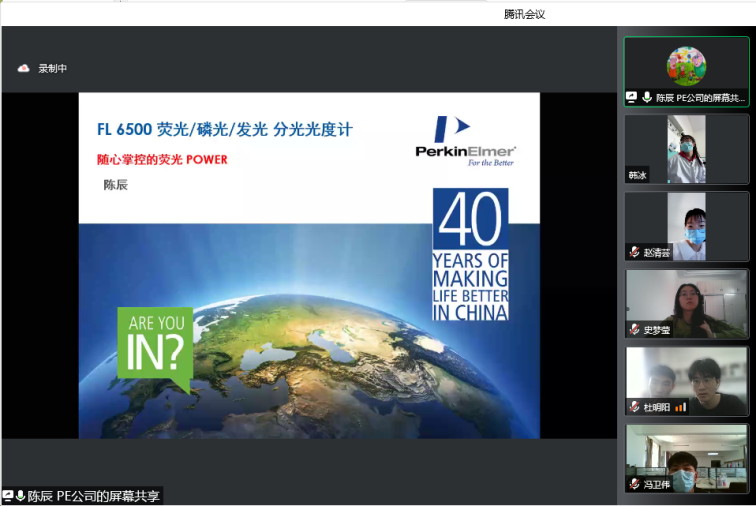Screen dimensions: 756x506
Task: Click muted microphone icon beside 史梦莹
Action: (x=634, y=330)
